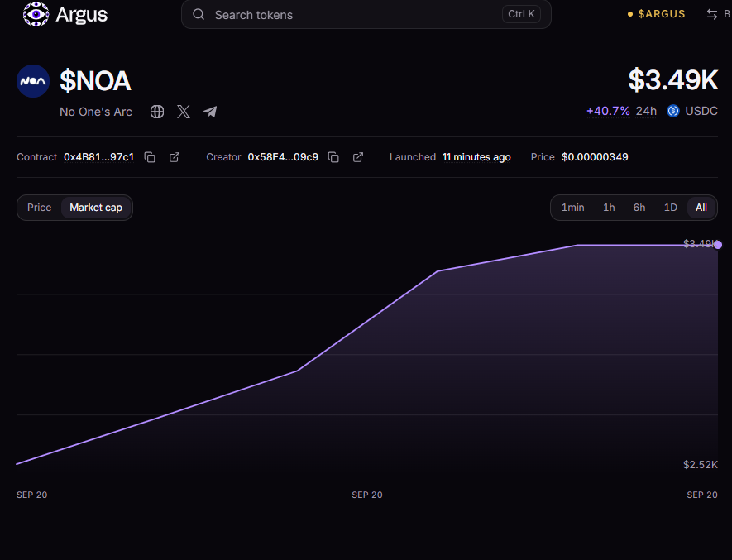The image size is (732, 560).
Task: Select the All timeframe
Action: (701, 208)
